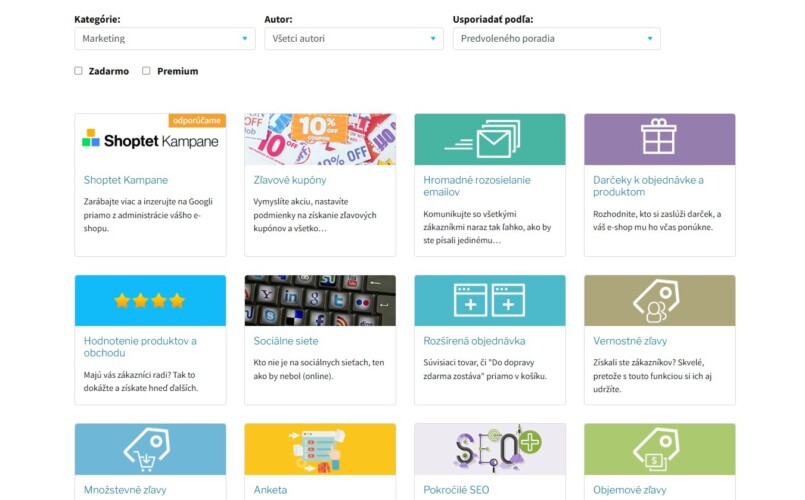Screen dimensions: 805x500
Task: Click the SEO plus graphic banner
Action: (490, 449)
